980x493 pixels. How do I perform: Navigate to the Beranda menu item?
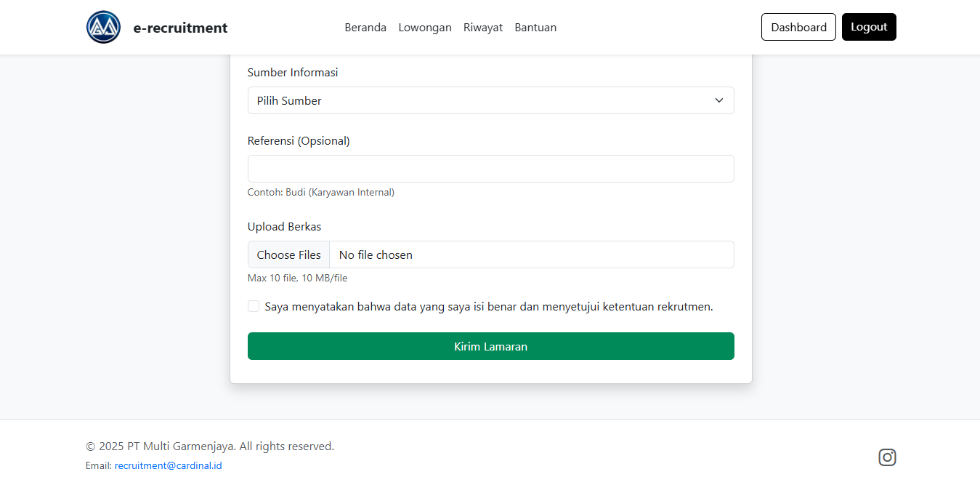[365, 27]
